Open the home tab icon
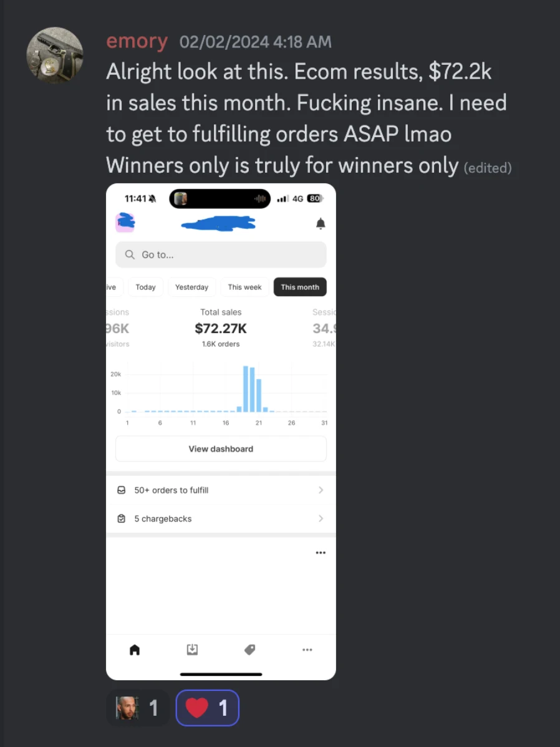This screenshot has height=747, width=560. click(135, 650)
